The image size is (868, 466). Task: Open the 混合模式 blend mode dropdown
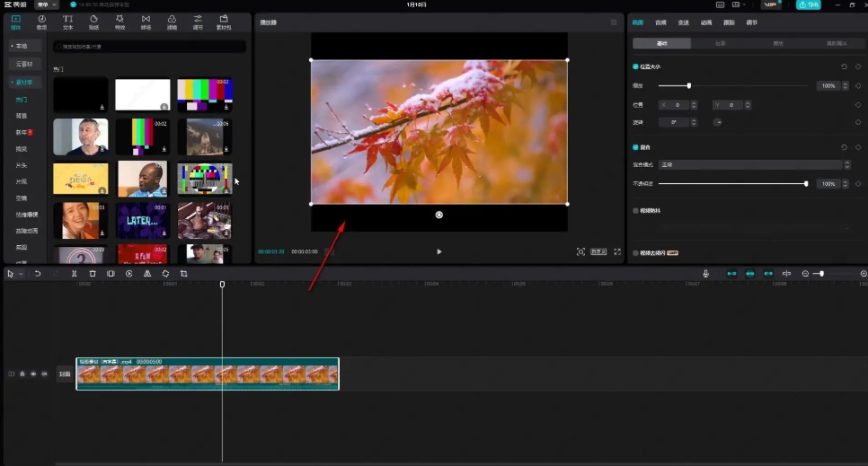[x=754, y=165]
